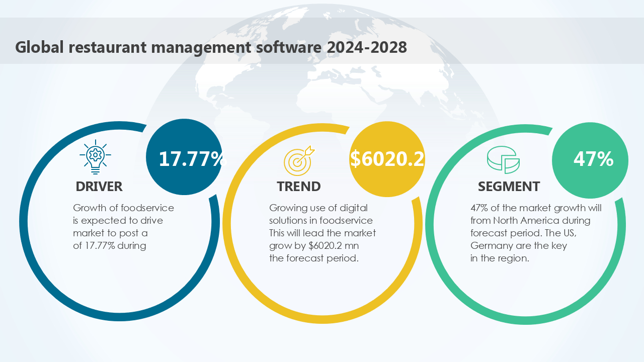Click the 'Growth of foodservice' text line
Screen dimensions: 644x362
tap(123, 208)
